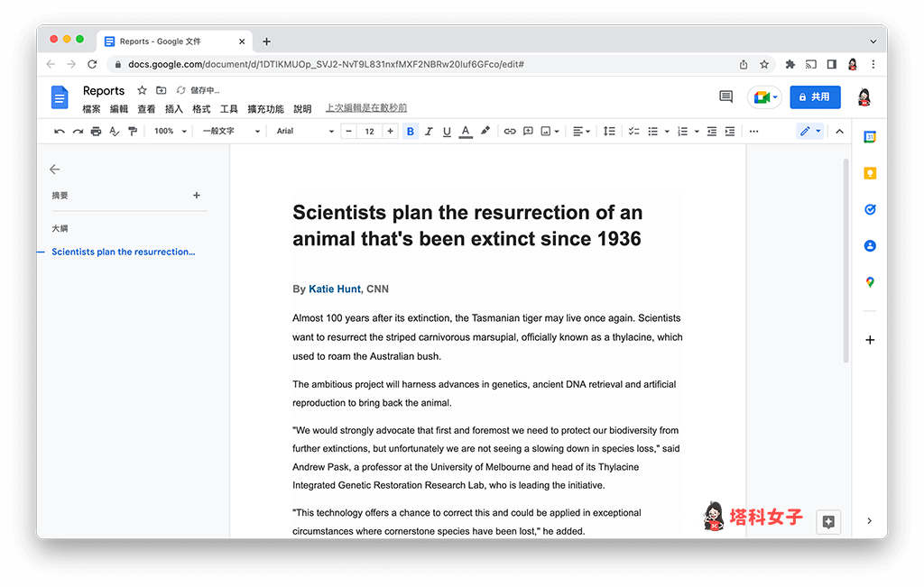The height and width of the screenshot is (587, 924).
Task: Open the editing mode pencil dropdown
Action: point(810,132)
